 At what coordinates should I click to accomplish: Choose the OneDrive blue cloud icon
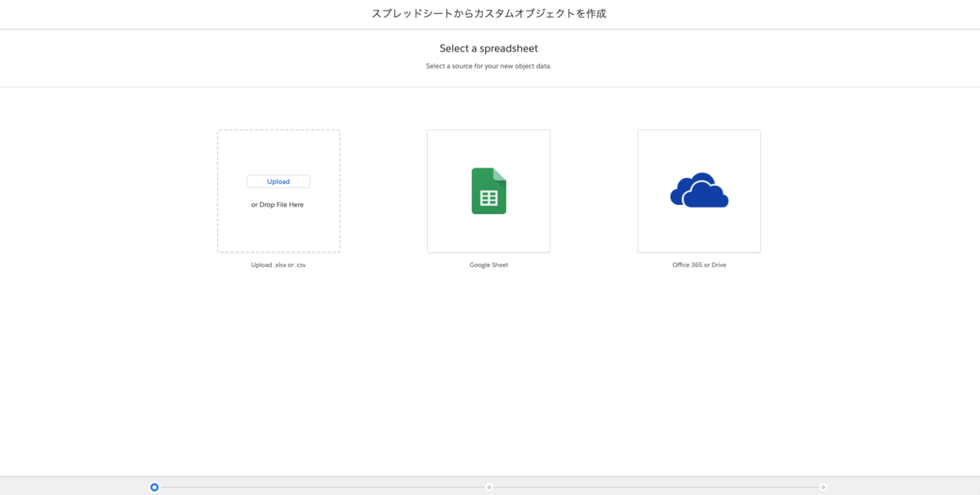pyautogui.click(x=699, y=190)
